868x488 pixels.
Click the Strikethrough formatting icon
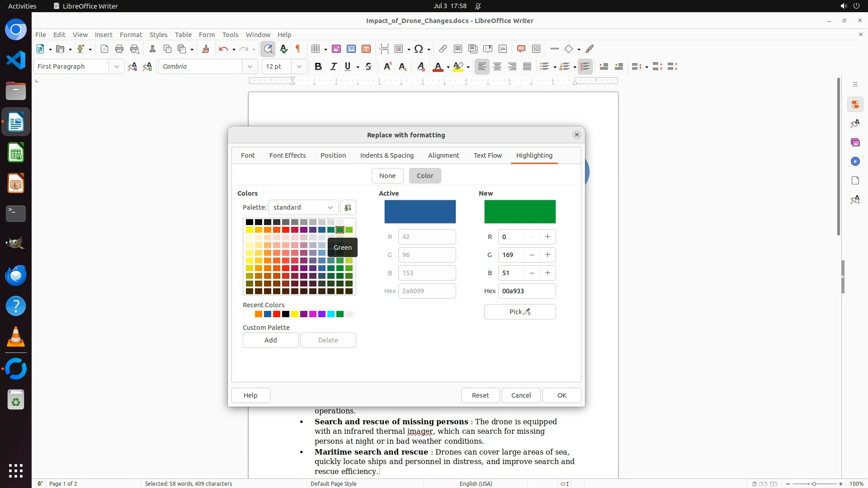click(368, 66)
